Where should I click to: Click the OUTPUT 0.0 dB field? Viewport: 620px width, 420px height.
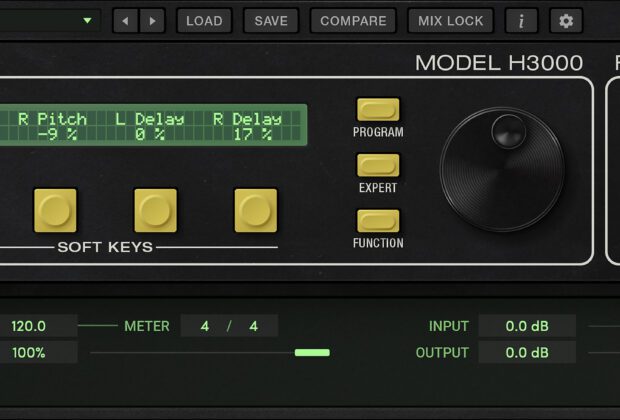(527, 352)
